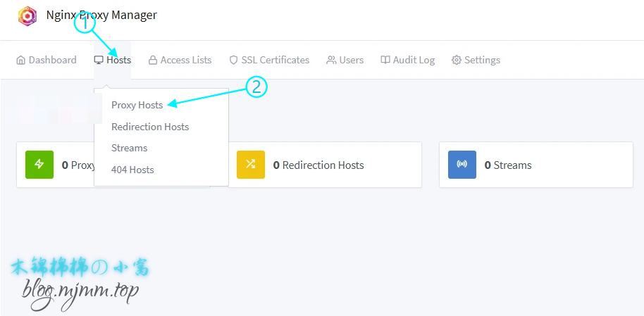Open the 0 Redirection Hosts card

(325, 165)
